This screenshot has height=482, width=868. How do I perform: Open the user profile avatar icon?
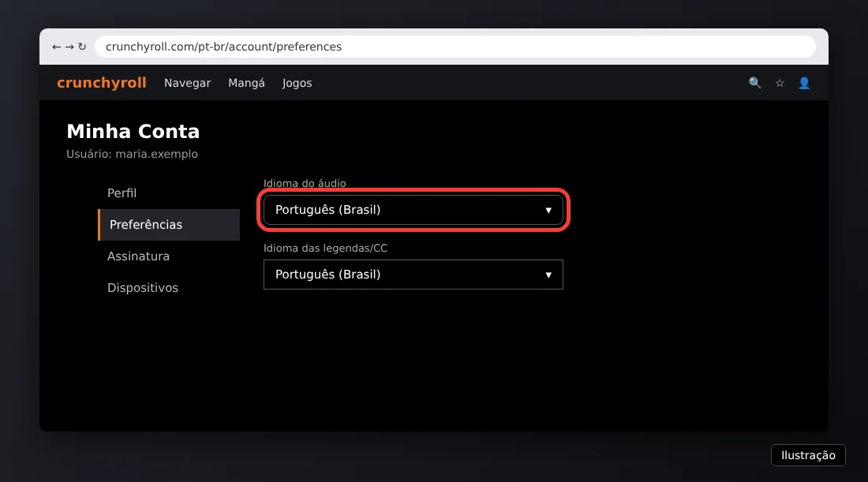click(804, 83)
